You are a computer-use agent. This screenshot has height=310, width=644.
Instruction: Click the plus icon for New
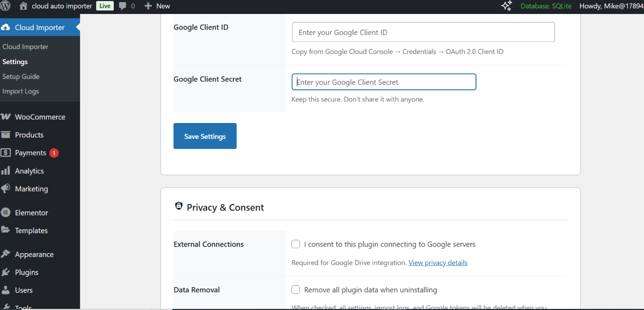[x=148, y=6]
